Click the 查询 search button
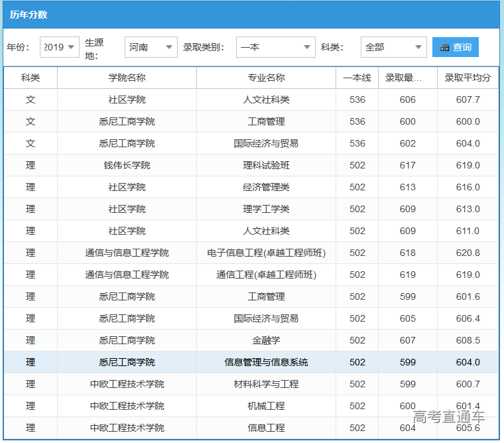504x443 pixels. click(x=455, y=47)
